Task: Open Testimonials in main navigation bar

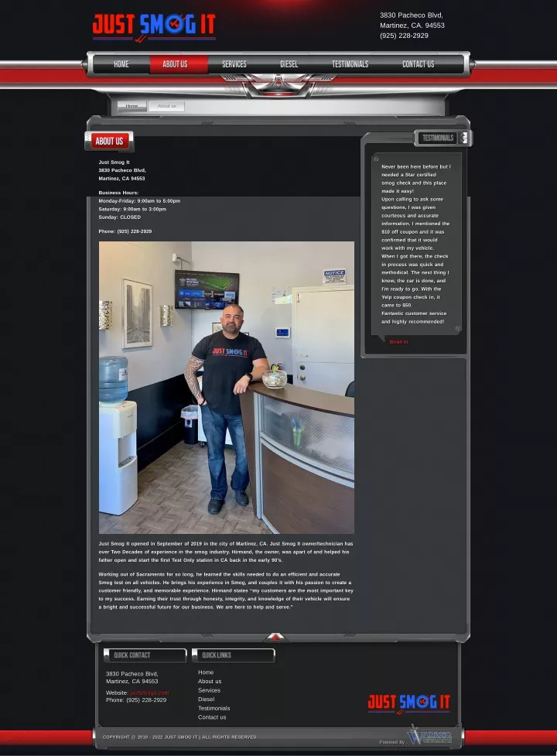Action: (350, 64)
